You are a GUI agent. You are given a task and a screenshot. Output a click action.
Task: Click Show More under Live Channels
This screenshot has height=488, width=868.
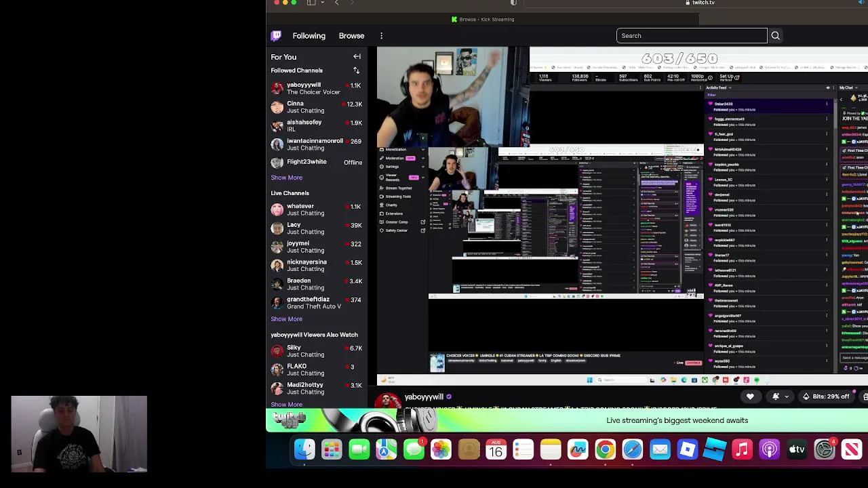286,319
